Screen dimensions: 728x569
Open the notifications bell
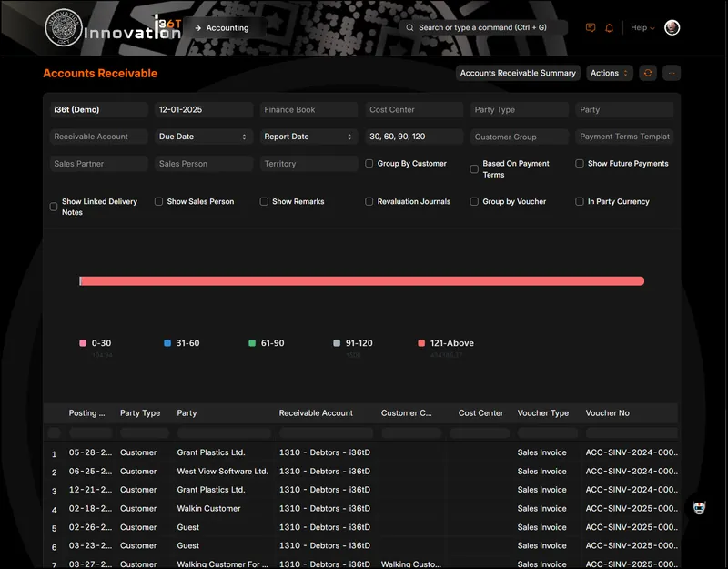(x=609, y=28)
